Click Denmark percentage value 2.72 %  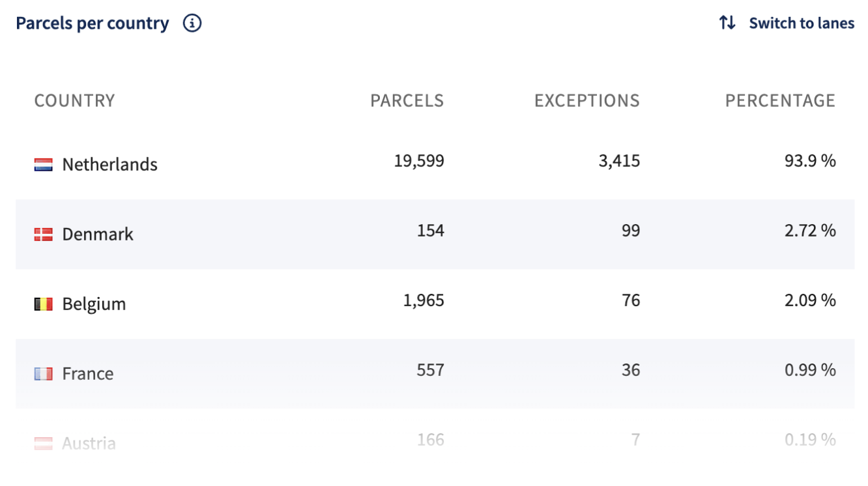(x=811, y=231)
